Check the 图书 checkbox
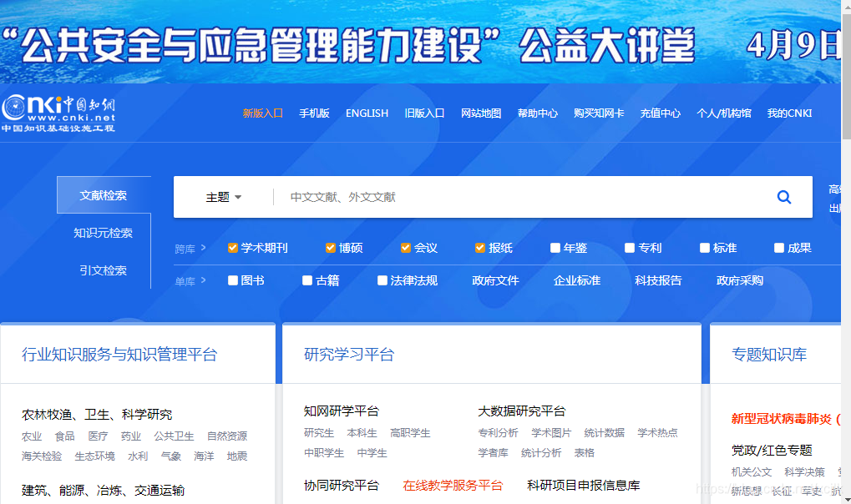The width and height of the screenshot is (851, 504). pyautogui.click(x=233, y=280)
